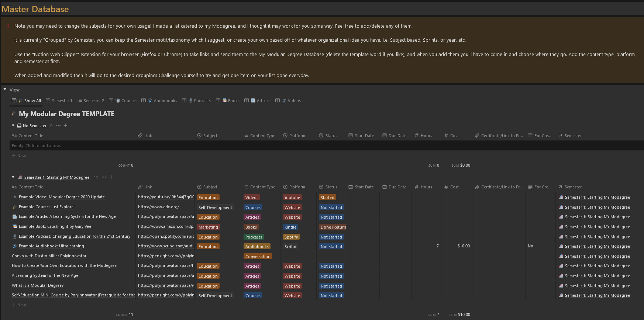
Task: Click the Started status tag
Action: [x=327, y=198]
